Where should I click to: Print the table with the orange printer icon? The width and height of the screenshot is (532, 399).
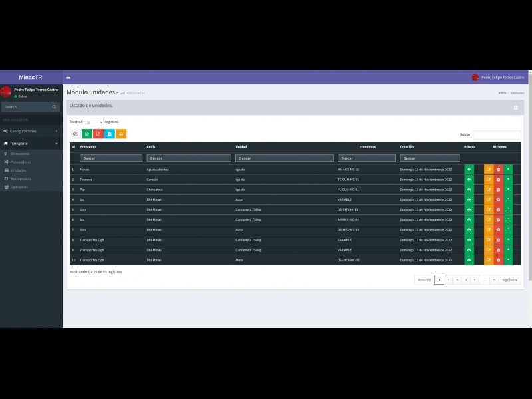(x=121, y=134)
